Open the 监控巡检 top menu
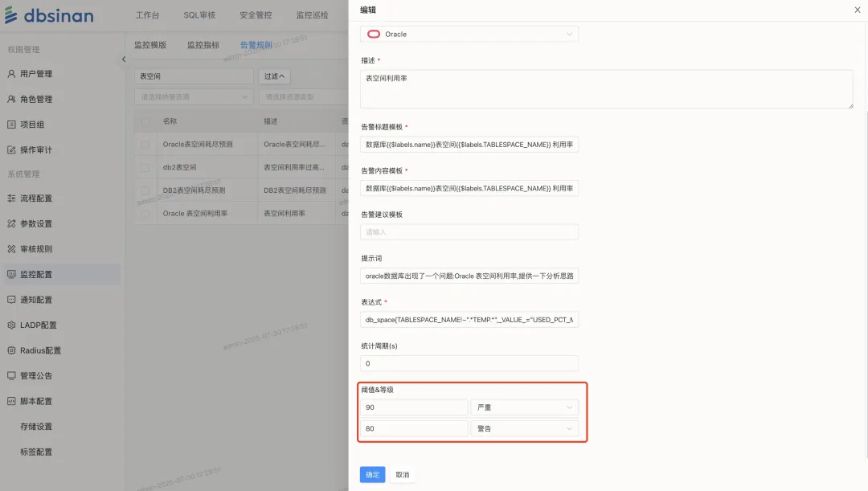Screen dimensions: 868x491 (312, 15)
